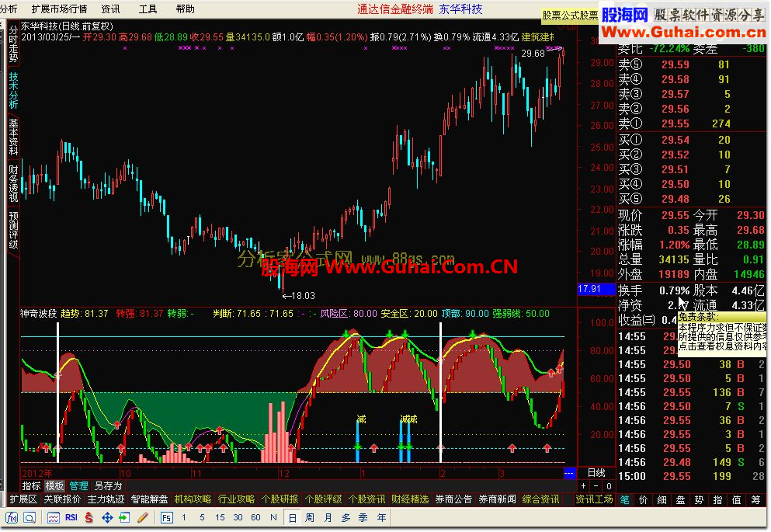This screenshot has height=532, width=771.
Task: Click the 另存为 save-as button
Action: [x=108, y=485]
